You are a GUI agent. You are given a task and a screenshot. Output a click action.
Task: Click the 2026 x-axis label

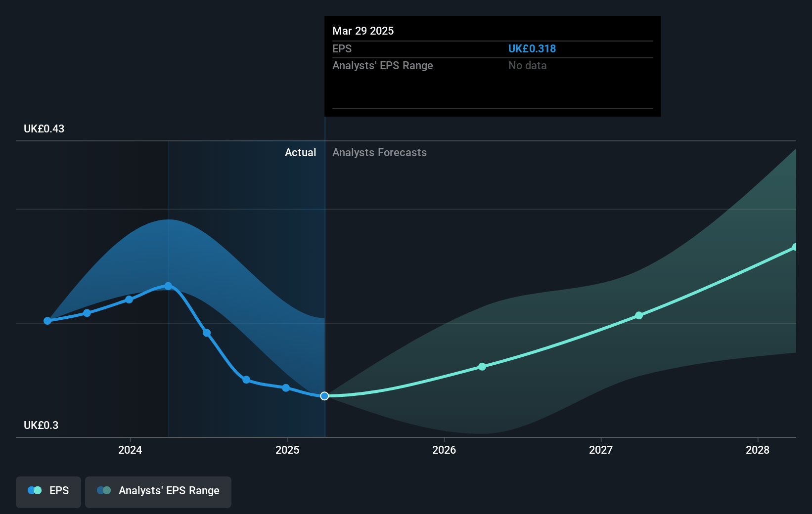coord(444,450)
